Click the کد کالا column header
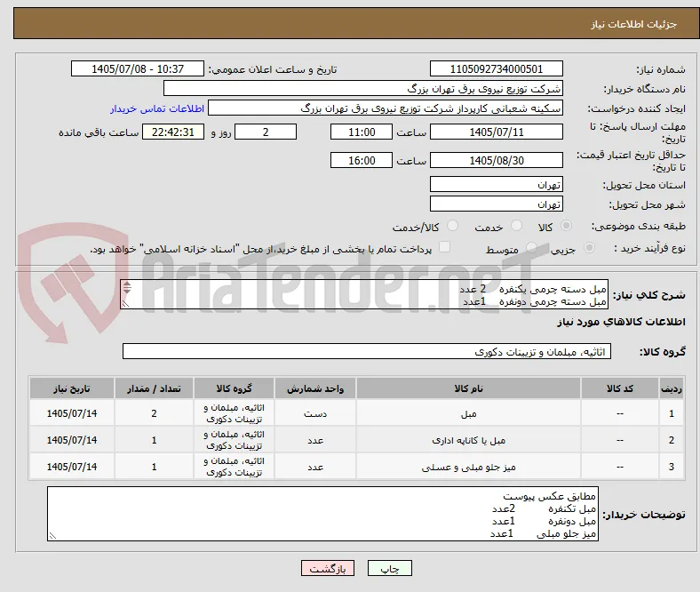 620,388
